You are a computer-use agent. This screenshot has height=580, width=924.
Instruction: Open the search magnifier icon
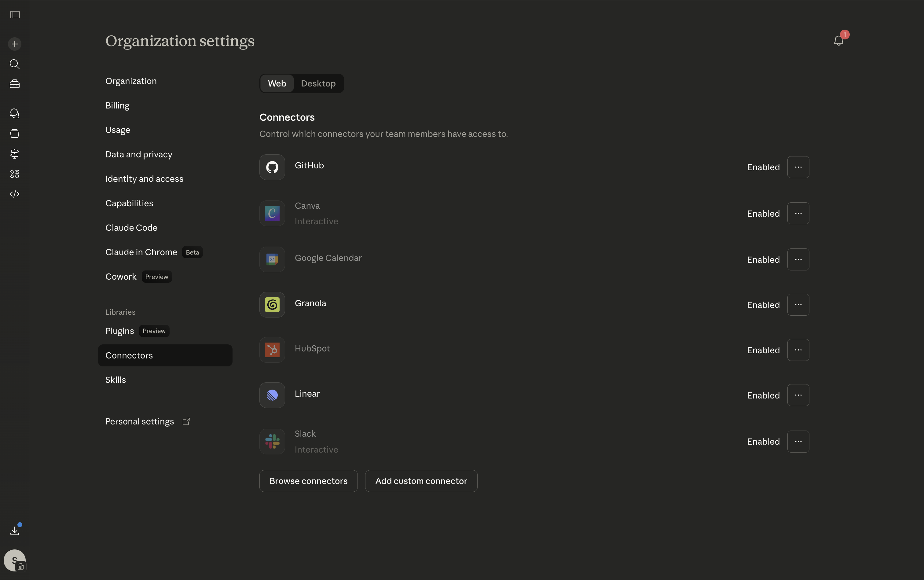(x=15, y=64)
